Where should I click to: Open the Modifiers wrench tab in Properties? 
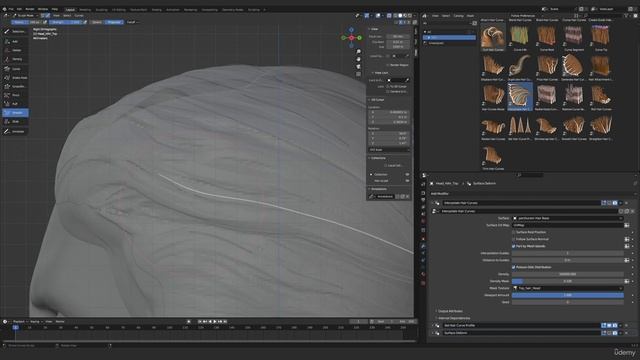423,246
